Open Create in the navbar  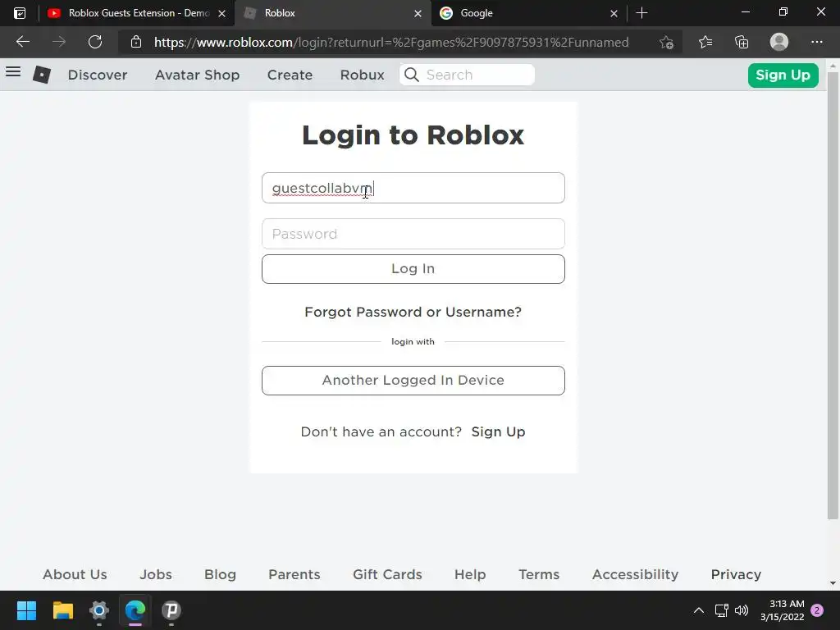pos(290,75)
